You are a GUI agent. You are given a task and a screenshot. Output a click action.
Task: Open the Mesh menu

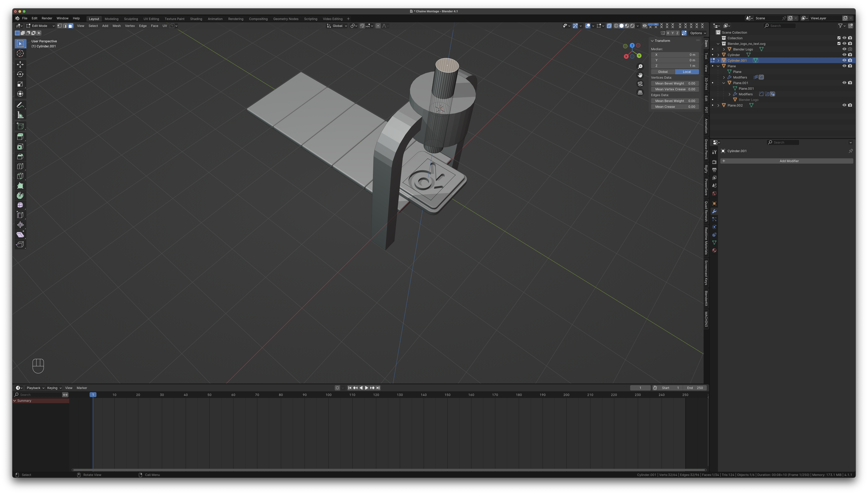click(117, 26)
